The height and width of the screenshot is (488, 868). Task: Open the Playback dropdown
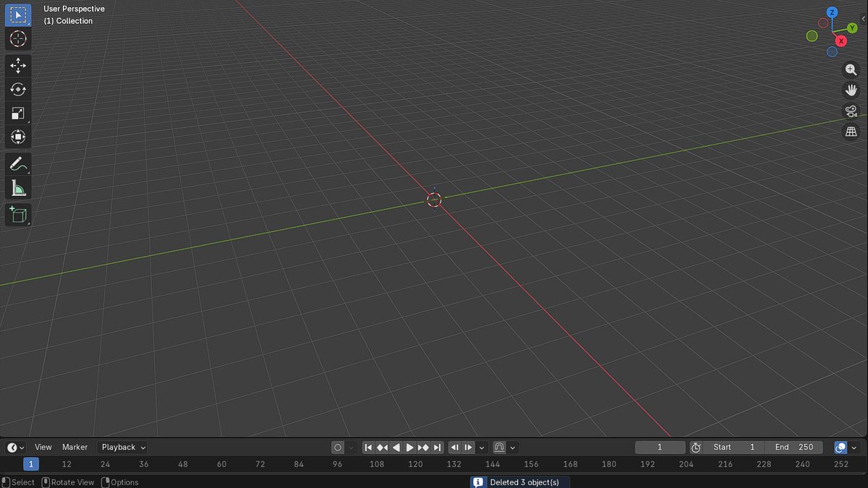[124, 448]
